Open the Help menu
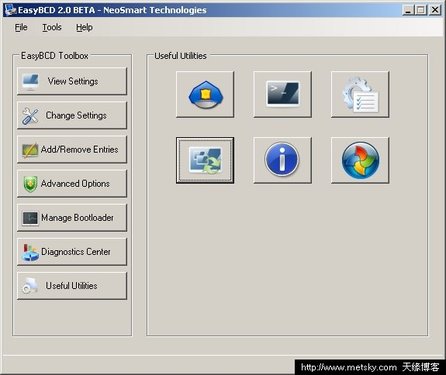Image resolution: width=446 pixels, height=375 pixels. tap(84, 27)
